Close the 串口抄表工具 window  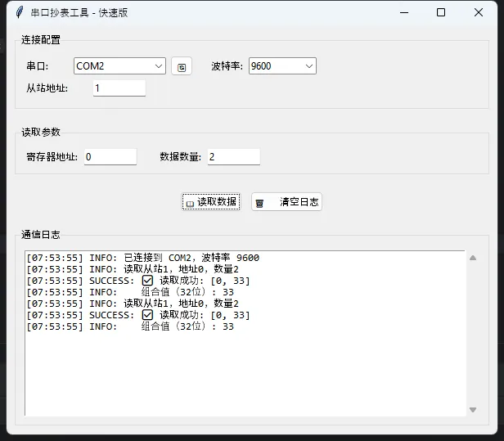pos(479,12)
